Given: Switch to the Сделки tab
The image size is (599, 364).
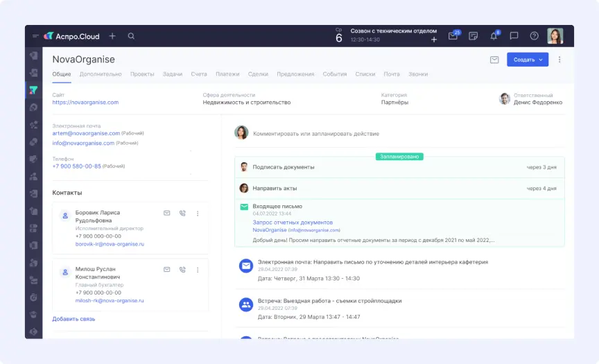Looking at the screenshot, I should (258, 74).
